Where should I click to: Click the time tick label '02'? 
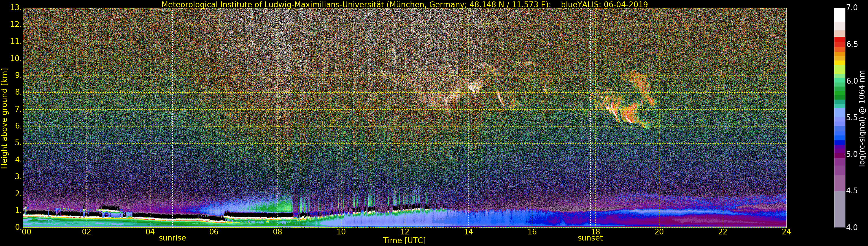click(x=87, y=232)
